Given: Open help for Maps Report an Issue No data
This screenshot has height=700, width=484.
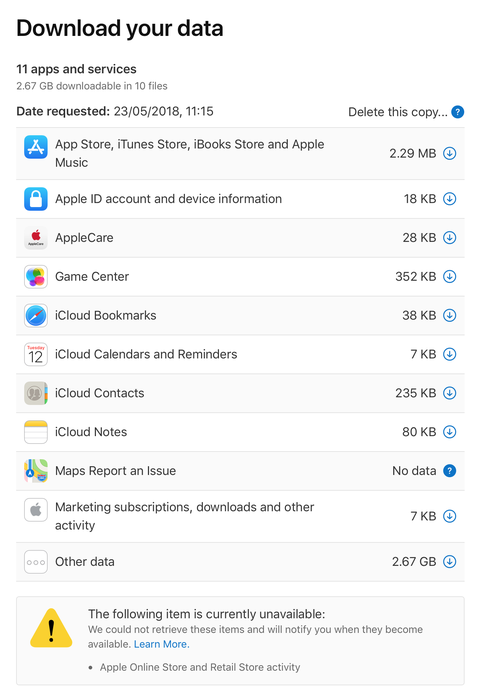Looking at the screenshot, I should [x=449, y=471].
